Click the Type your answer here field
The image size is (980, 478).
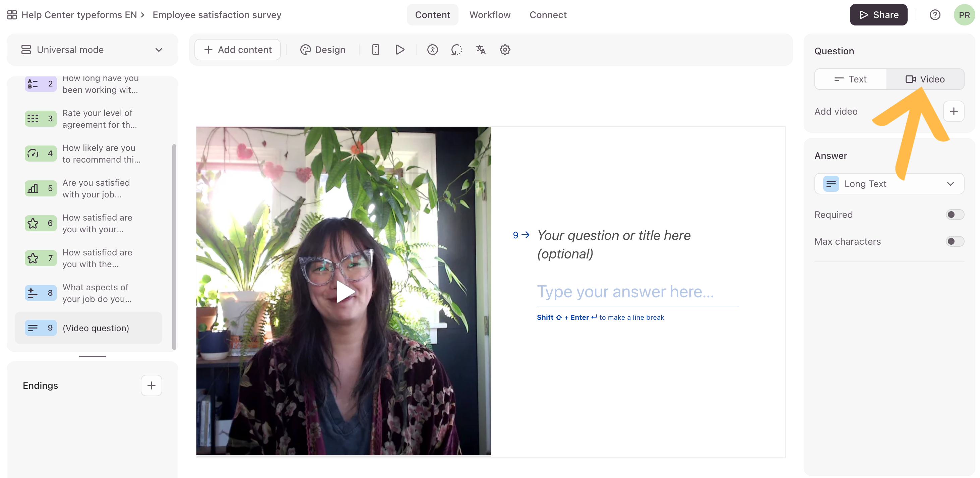637,292
